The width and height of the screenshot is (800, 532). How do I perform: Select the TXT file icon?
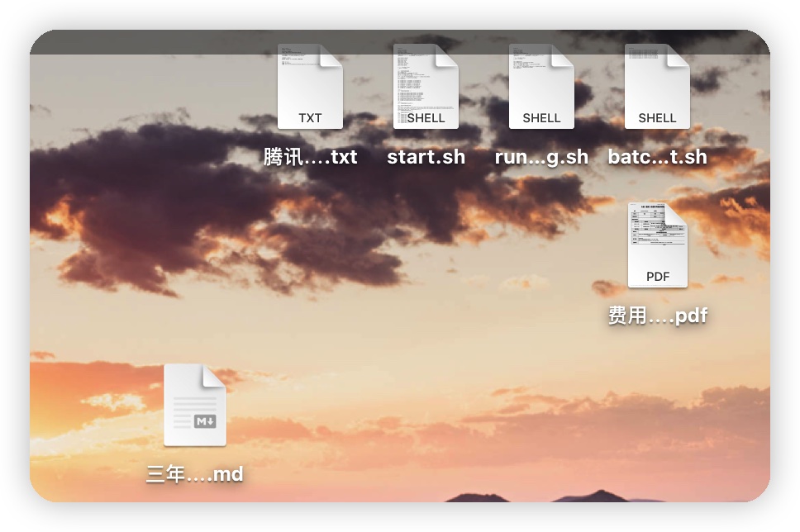tap(310, 87)
